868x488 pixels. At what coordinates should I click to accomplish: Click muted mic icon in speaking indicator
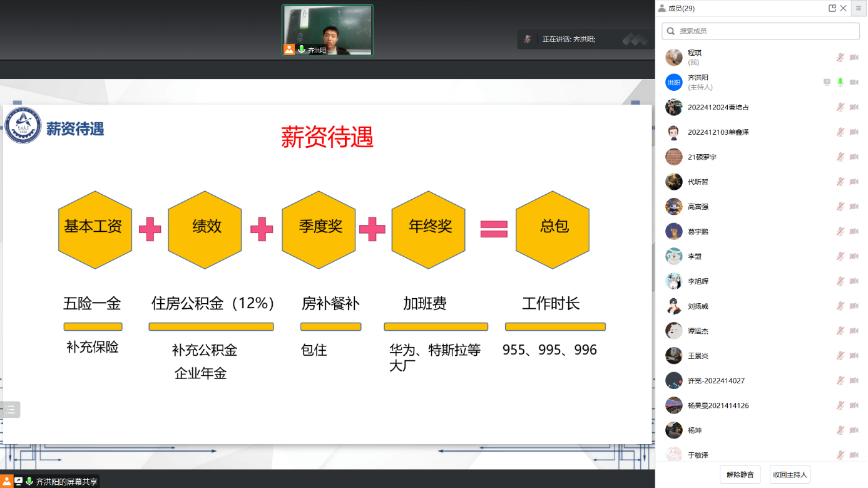pos(528,39)
